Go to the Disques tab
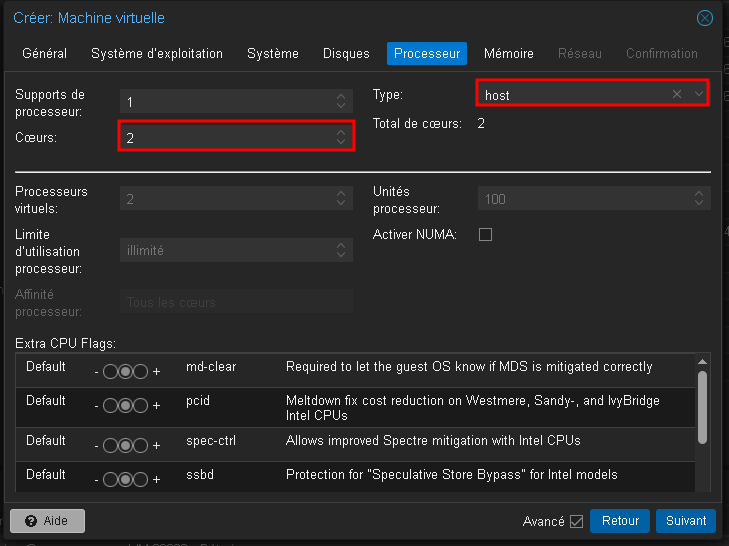729x546 pixels. [x=346, y=53]
